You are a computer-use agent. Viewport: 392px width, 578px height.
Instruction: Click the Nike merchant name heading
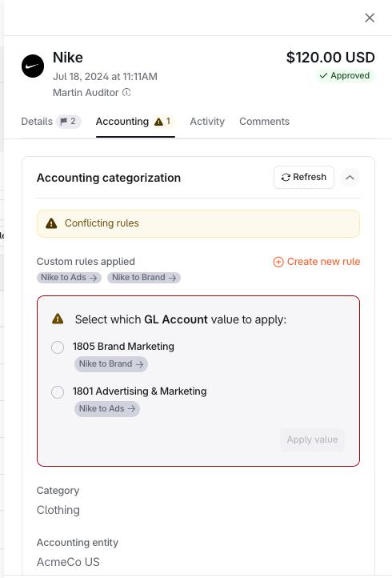[x=68, y=58]
